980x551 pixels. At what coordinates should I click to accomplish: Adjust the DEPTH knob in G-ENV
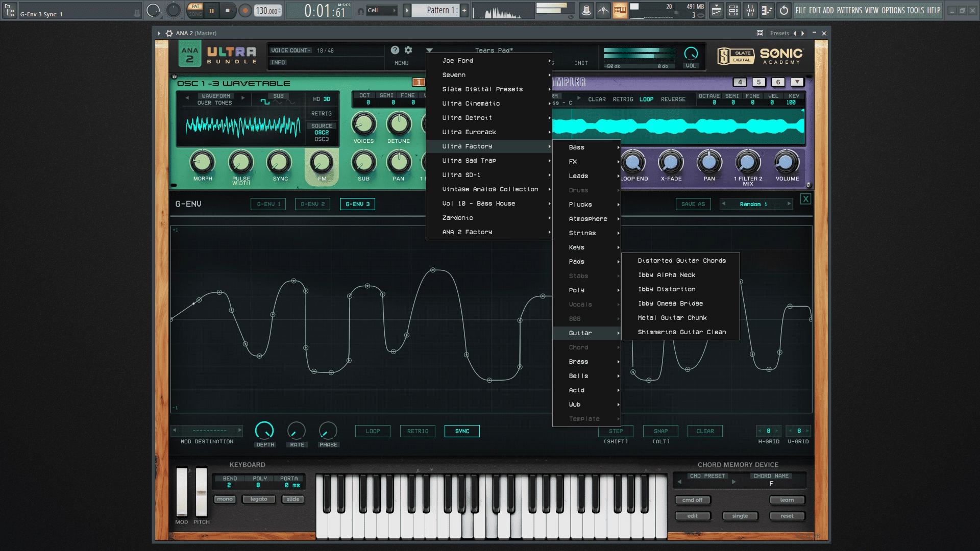click(264, 431)
